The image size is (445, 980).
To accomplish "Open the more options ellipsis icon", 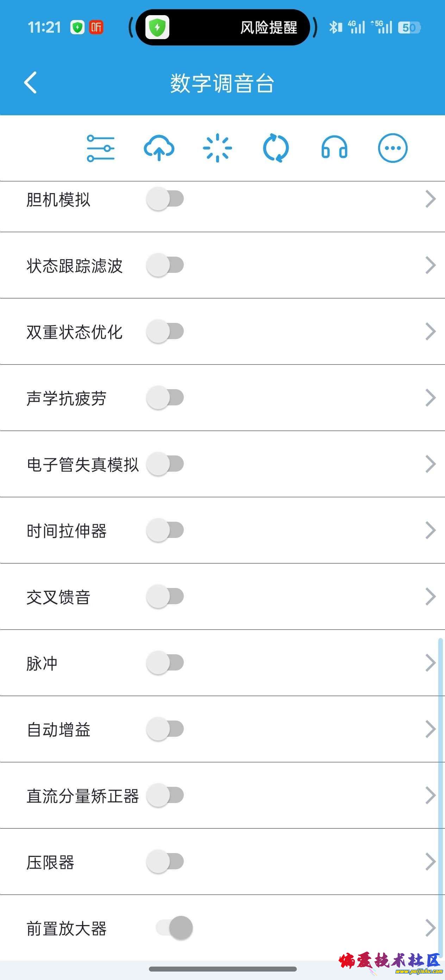I will pyautogui.click(x=393, y=148).
